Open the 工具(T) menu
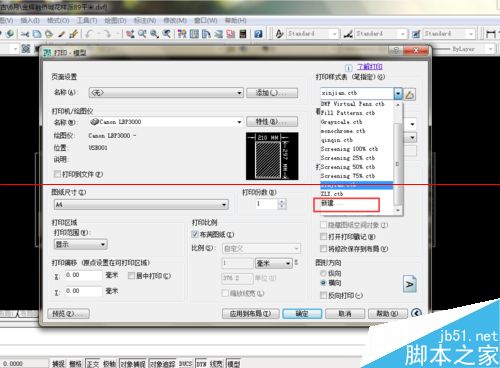 [87, 21]
